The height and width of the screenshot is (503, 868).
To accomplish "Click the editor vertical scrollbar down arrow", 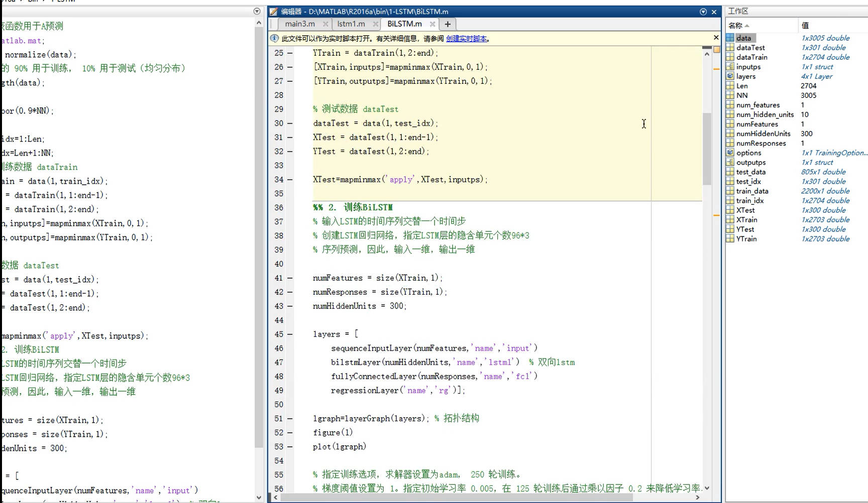I will pyautogui.click(x=707, y=487).
